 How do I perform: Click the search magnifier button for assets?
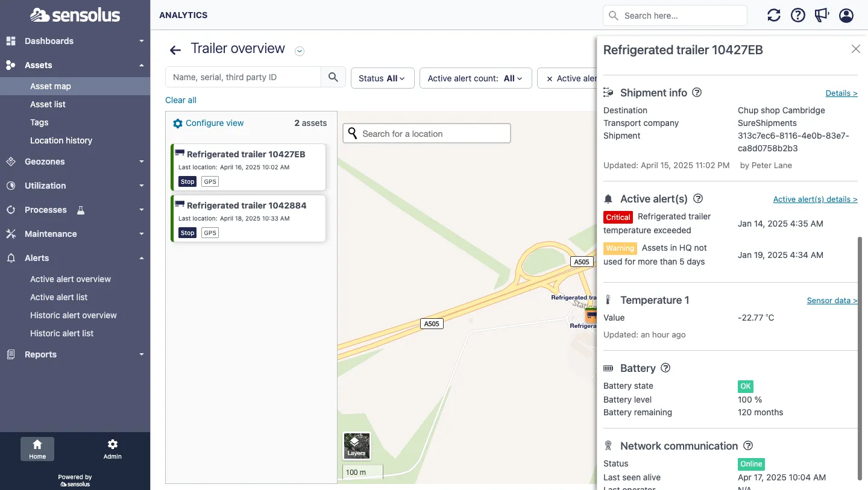(333, 77)
